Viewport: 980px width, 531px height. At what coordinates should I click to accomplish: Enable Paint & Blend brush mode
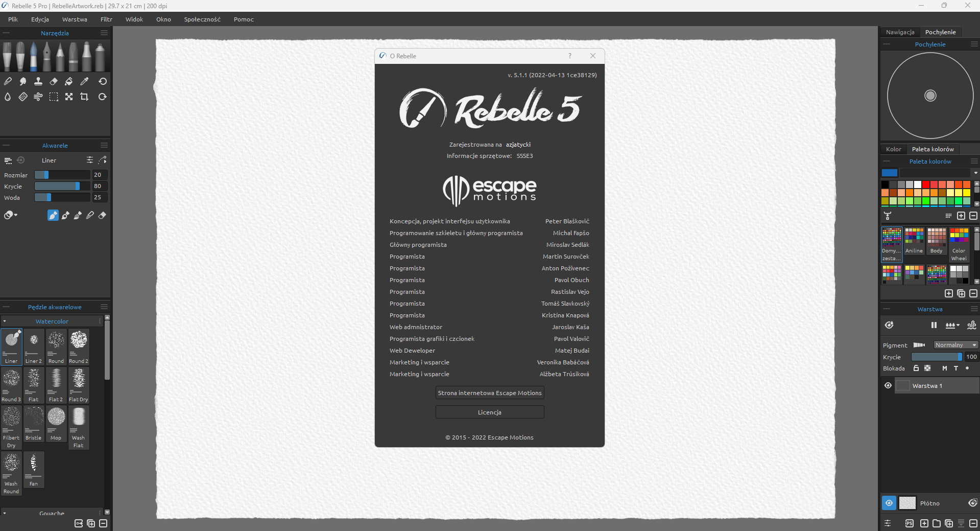pyautogui.click(x=78, y=215)
